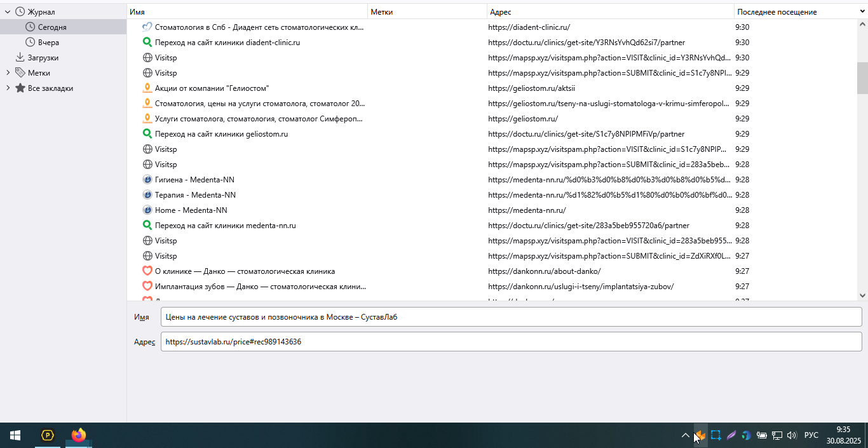
Task: Click address https://dankonn.ru/about-danko/
Action: pyautogui.click(x=544, y=271)
